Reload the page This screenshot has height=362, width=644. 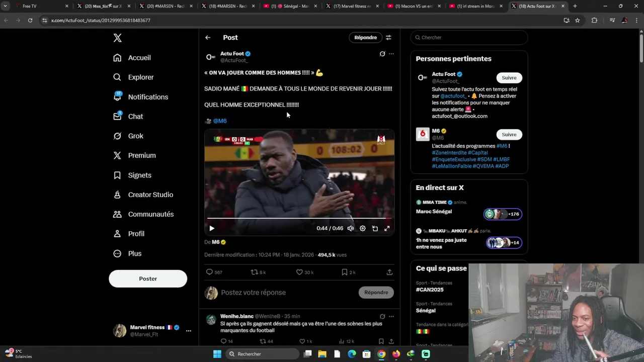pos(30,21)
